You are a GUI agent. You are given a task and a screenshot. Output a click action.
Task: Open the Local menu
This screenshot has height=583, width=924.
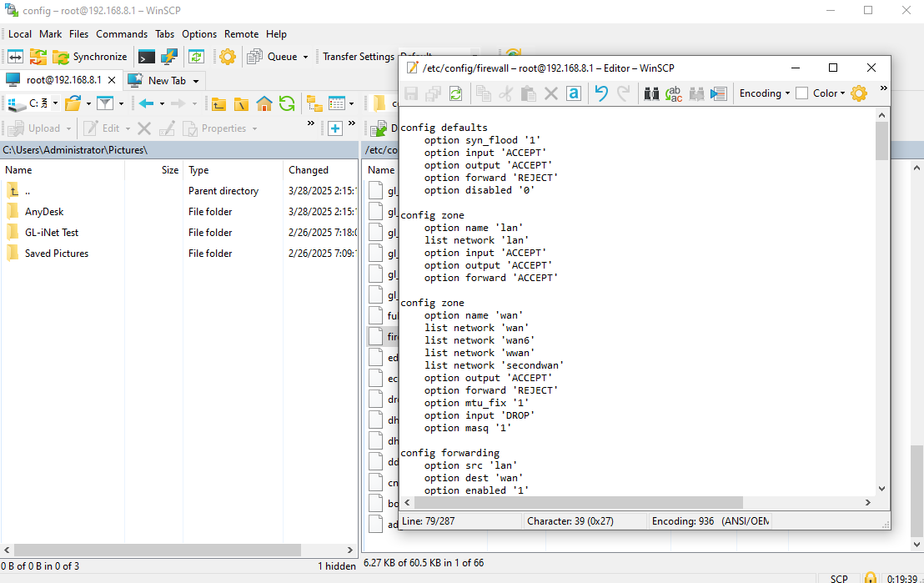20,34
